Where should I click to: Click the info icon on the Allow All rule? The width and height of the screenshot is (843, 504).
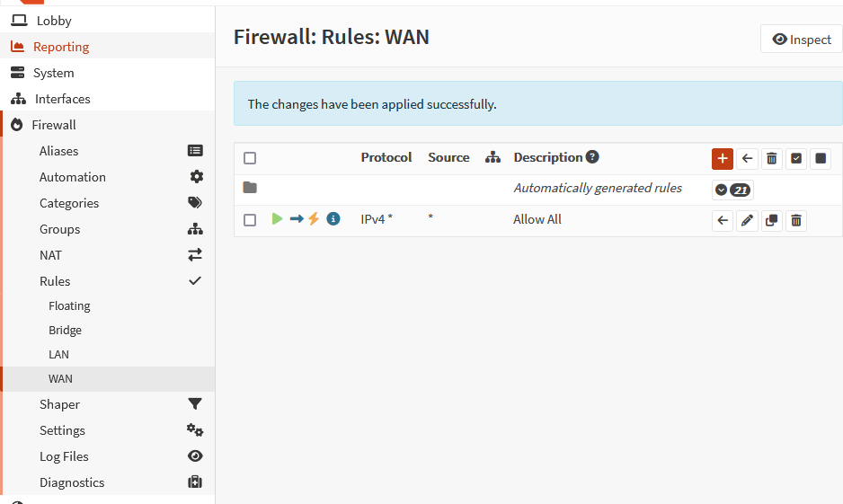tap(333, 219)
